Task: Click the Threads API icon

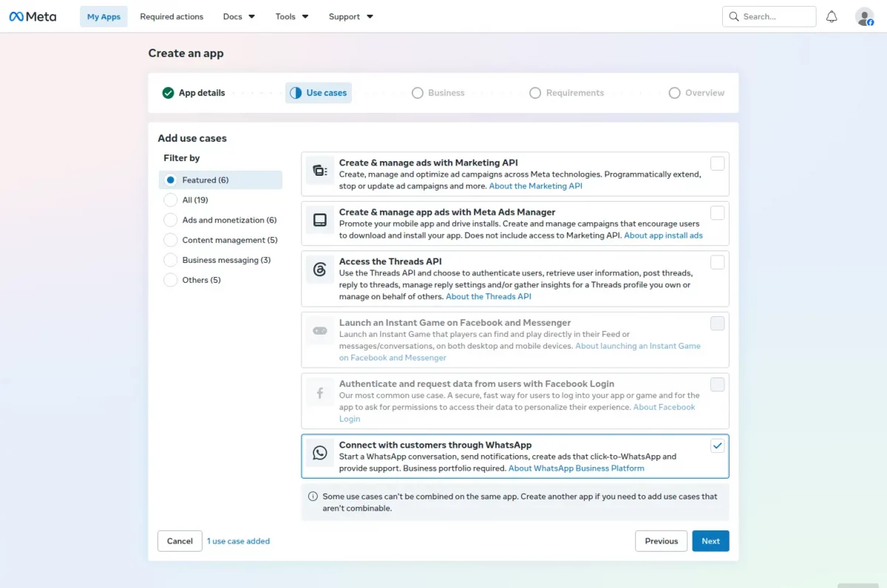Action: pos(320,270)
